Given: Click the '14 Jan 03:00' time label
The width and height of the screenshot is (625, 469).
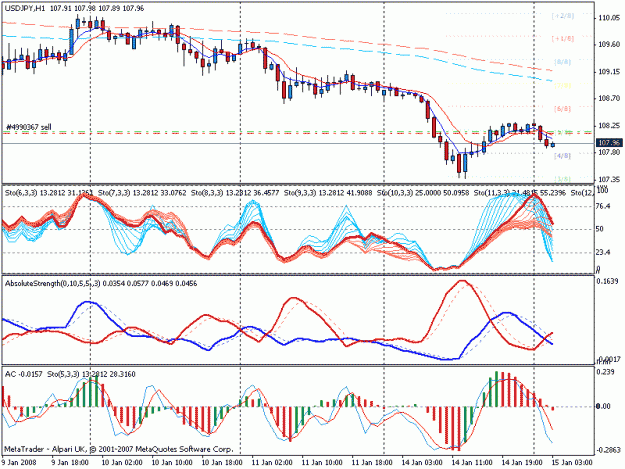Looking at the screenshot, I should [422, 462].
